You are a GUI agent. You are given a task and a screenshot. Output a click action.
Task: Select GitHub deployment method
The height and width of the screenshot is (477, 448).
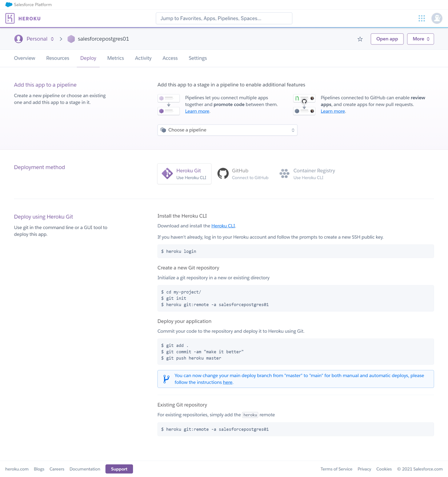click(x=243, y=174)
